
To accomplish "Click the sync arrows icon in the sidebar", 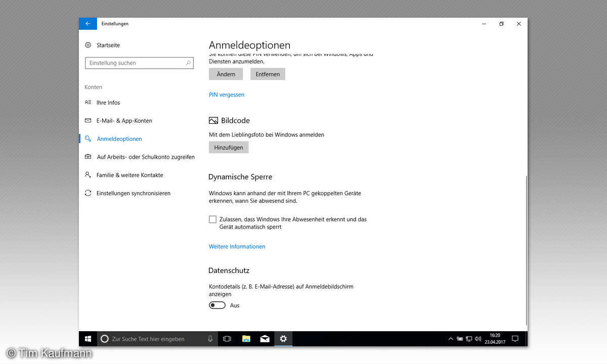I will (x=88, y=194).
